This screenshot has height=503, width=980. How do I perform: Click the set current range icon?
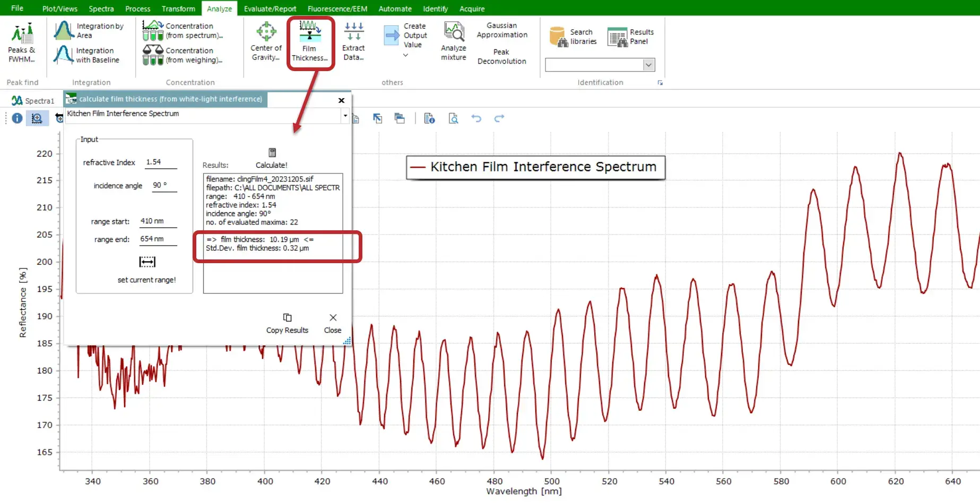[x=147, y=262]
